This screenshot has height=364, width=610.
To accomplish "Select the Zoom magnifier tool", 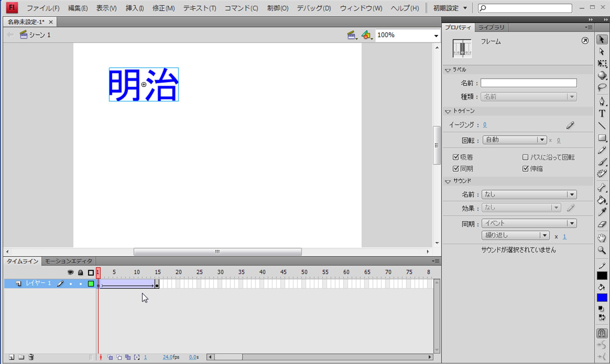I will click(x=602, y=250).
